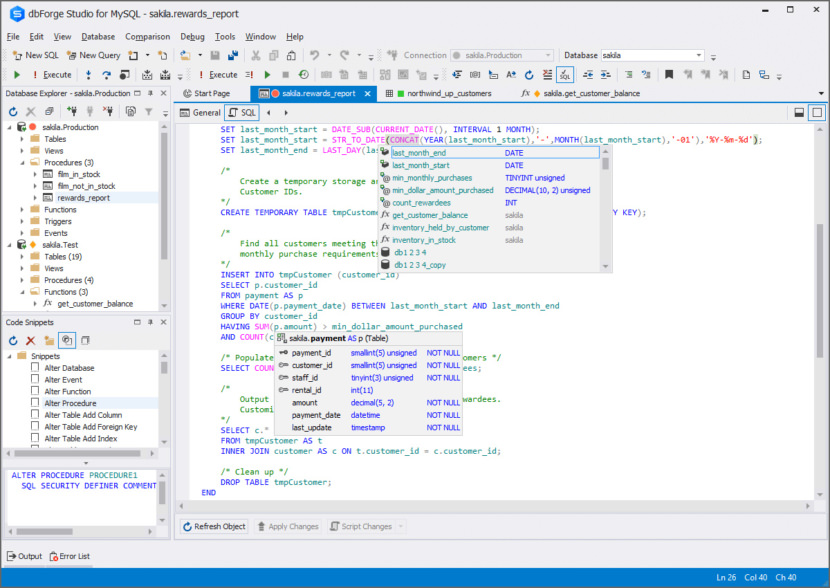Toggle a bookmark on current line
Image resolution: width=830 pixels, height=588 pixels.
click(x=670, y=74)
